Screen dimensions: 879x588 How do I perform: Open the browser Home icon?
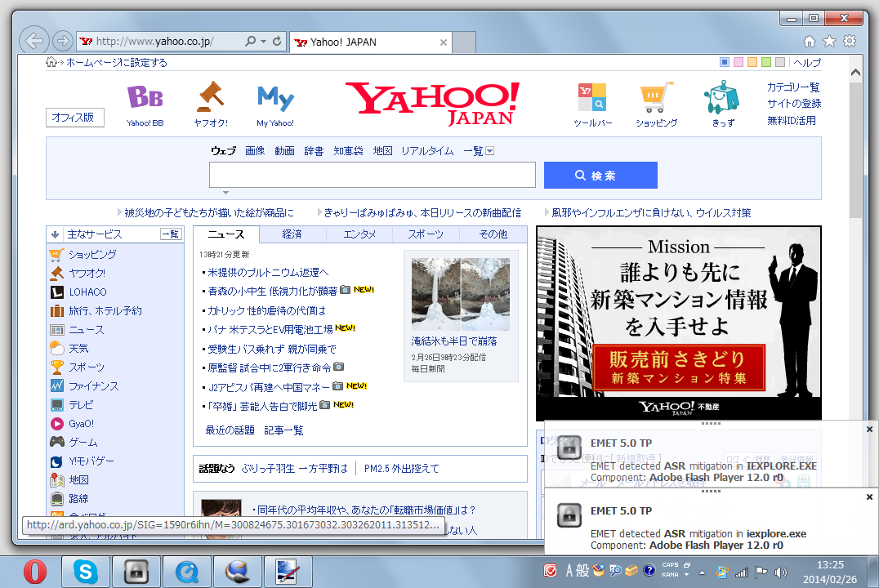(x=810, y=41)
